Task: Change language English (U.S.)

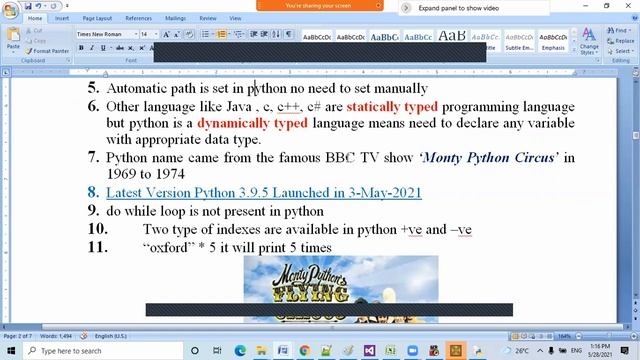Action: point(110,336)
